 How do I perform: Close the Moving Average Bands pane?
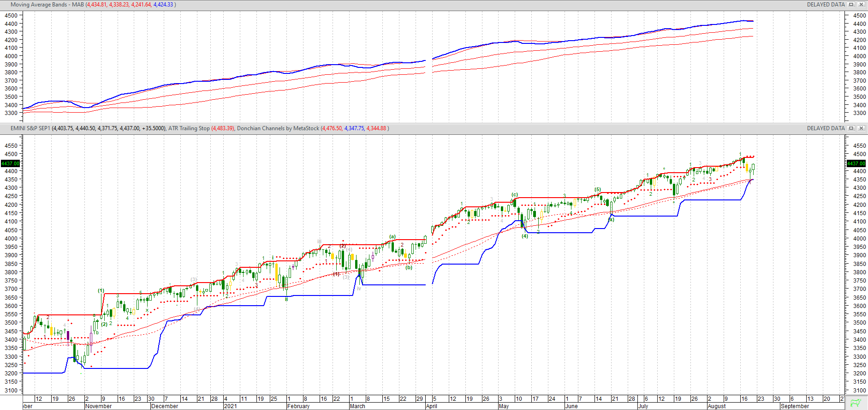point(861,5)
